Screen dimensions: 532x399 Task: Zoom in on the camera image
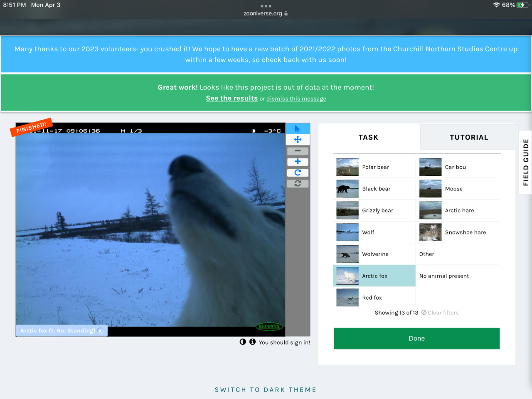pos(298,162)
